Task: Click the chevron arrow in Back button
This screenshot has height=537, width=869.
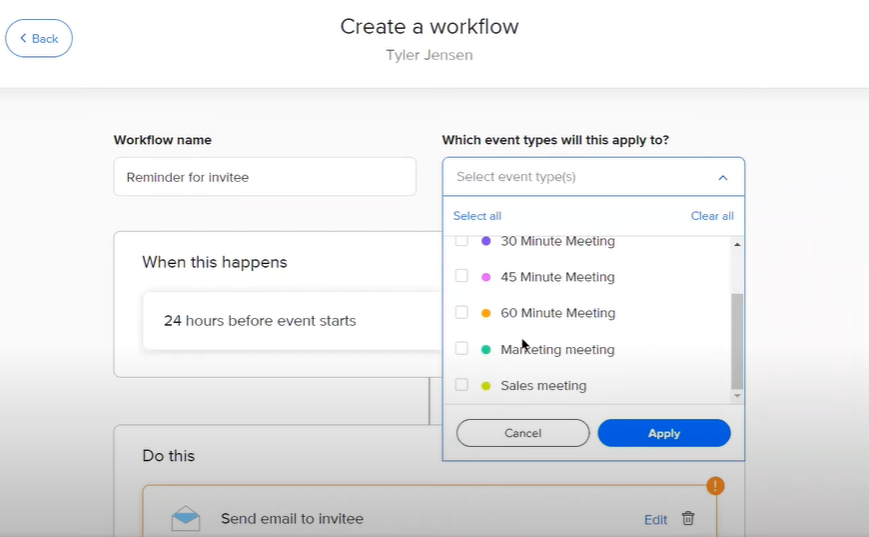Action: 23,38
